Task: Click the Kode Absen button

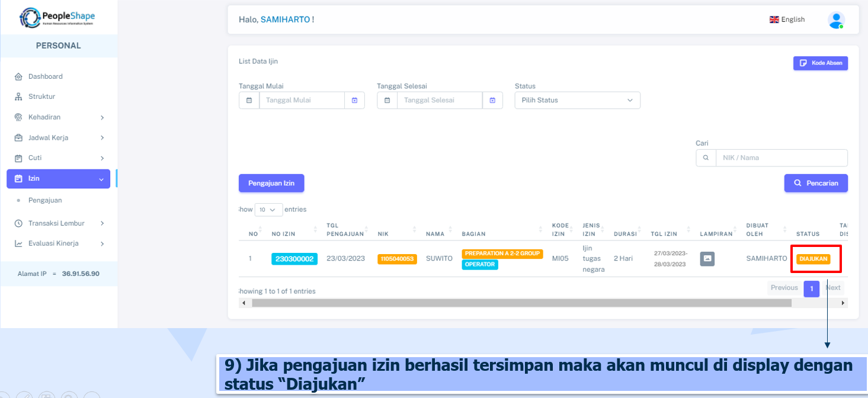Action: (x=820, y=63)
